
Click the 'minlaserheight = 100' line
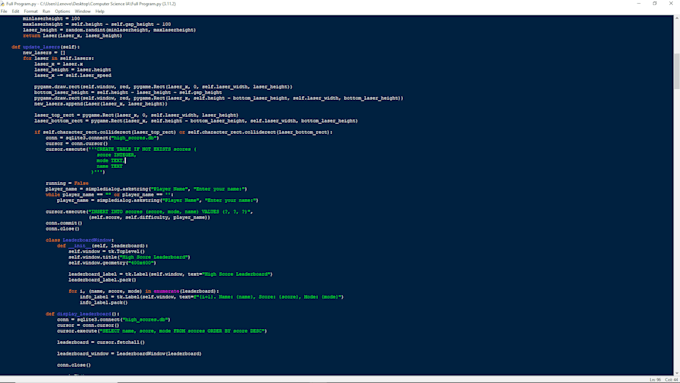(51, 19)
